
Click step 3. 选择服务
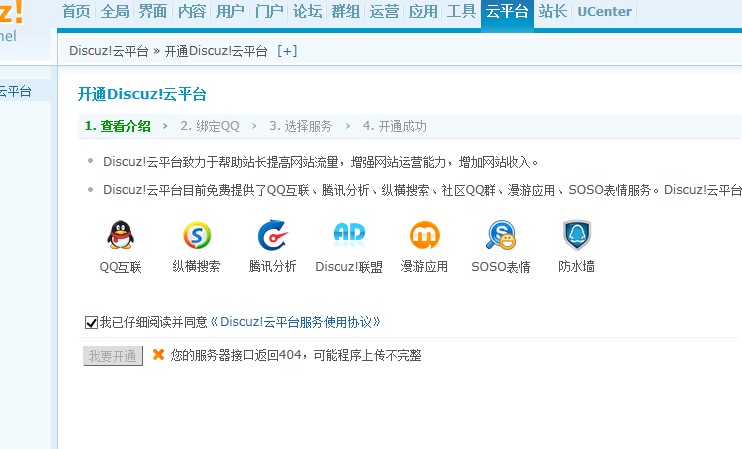click(300, 126)
